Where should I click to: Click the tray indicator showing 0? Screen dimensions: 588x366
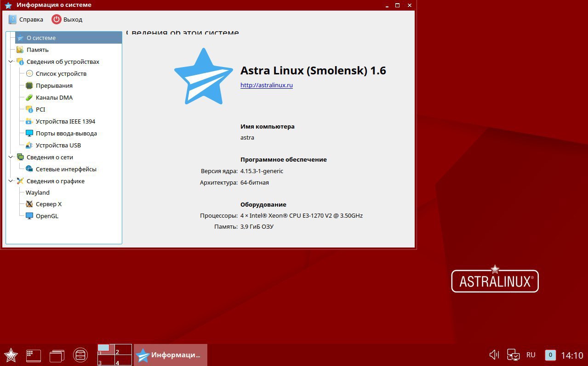[550, 355]
